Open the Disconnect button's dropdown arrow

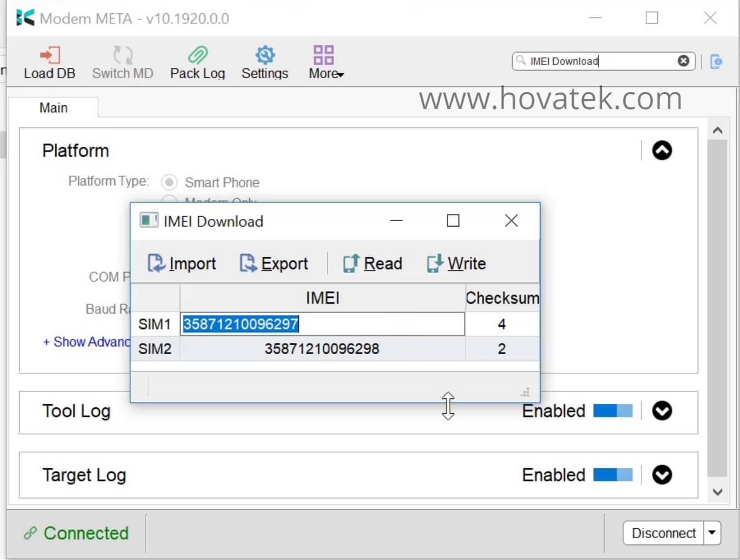point(712,533)
